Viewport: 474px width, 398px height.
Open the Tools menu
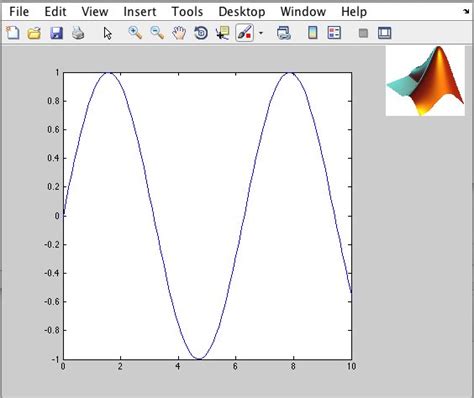[187, 12]
